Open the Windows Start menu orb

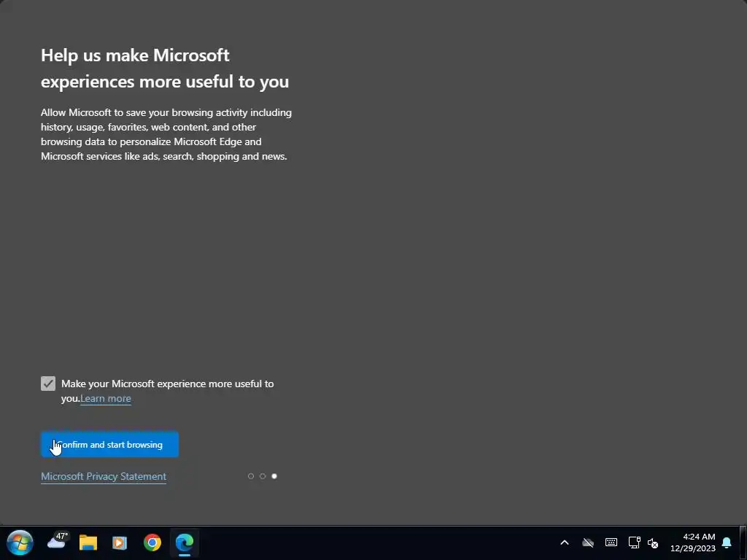(x=20, y=542)
